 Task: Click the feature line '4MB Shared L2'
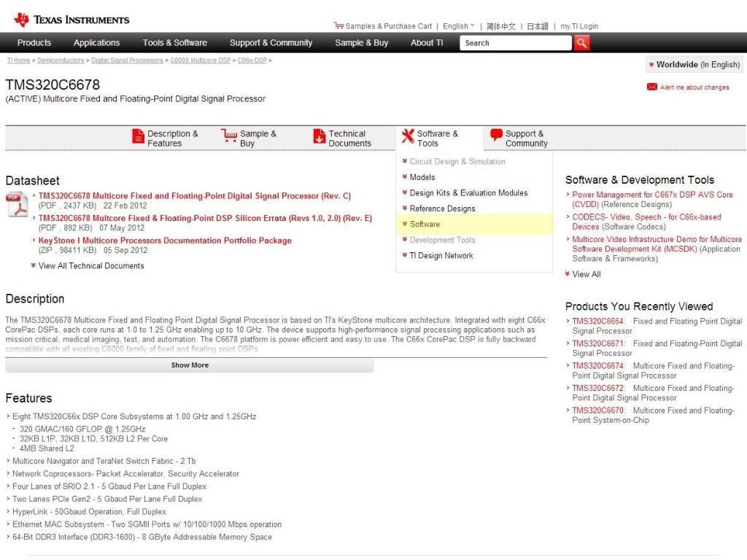pos(47,448)
